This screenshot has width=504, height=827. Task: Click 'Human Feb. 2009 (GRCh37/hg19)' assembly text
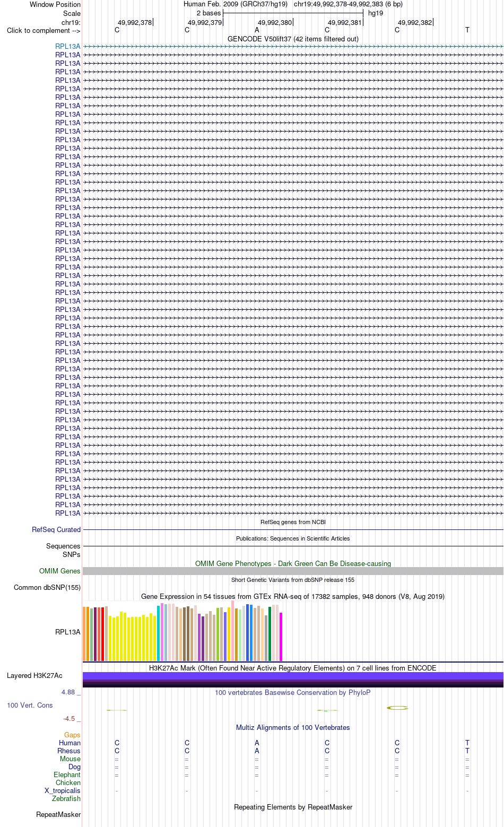pos(236,4)
